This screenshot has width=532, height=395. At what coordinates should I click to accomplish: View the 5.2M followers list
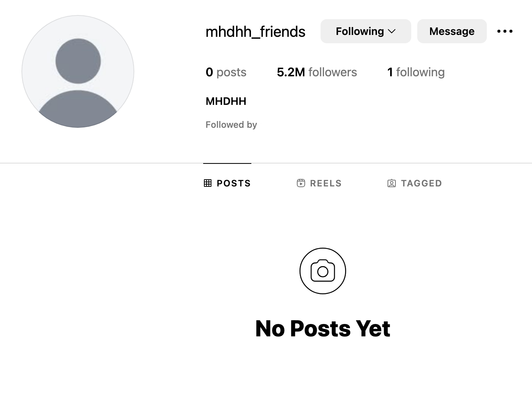click(x=317, y=72)
